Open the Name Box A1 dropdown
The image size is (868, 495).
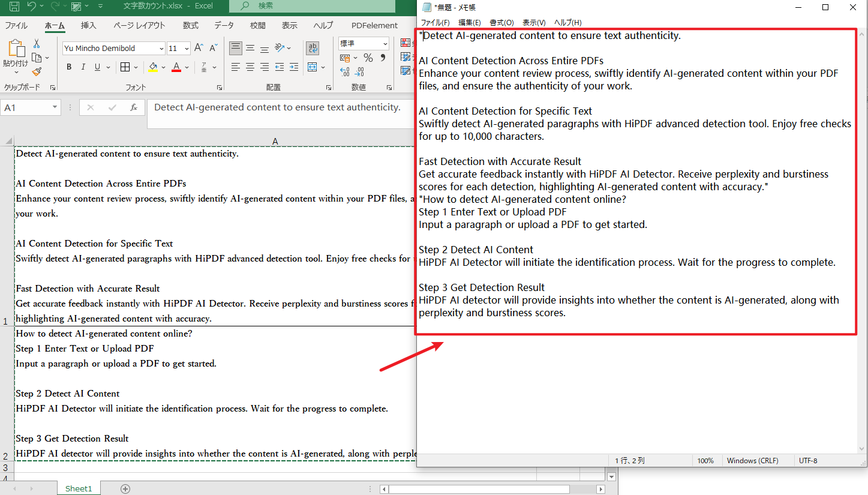pyautogui.click(x=55, y=107)
